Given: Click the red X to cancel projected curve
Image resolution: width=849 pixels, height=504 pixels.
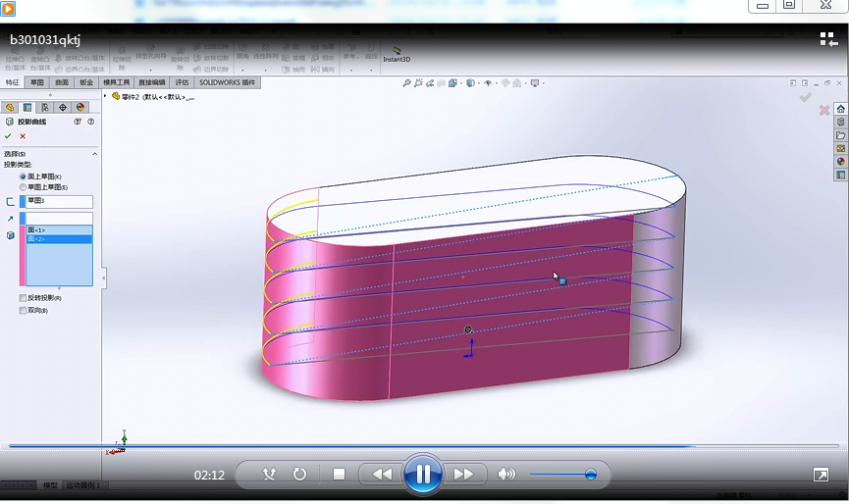Looking at the screenshot, I should point(23,136).
